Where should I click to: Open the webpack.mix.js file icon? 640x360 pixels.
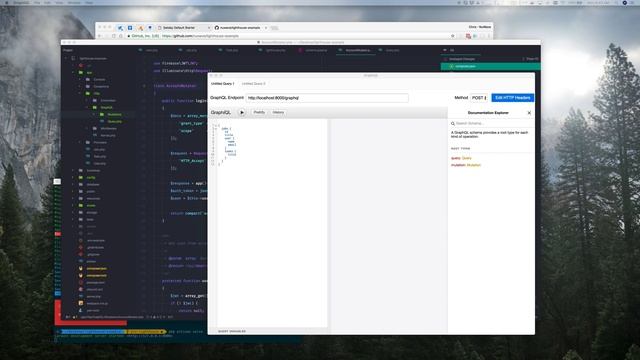(x=81, y=303)
